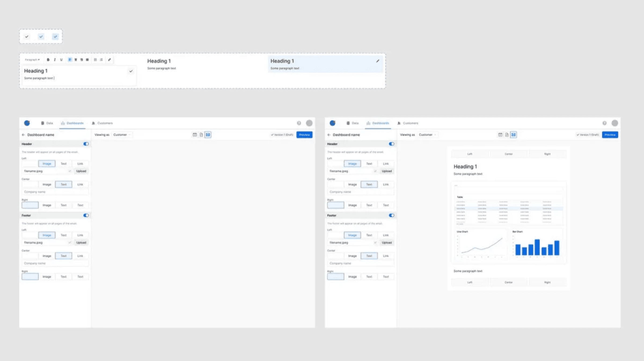Toggle Header switch in right mockup
644x361 pixels.
(x=391, y=144)
